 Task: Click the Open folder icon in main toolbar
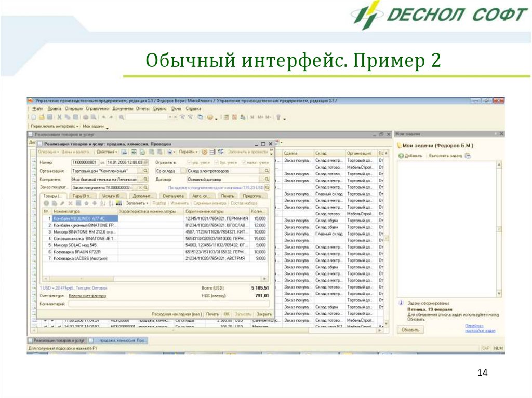pyautogui.click(x=42, y=117)
